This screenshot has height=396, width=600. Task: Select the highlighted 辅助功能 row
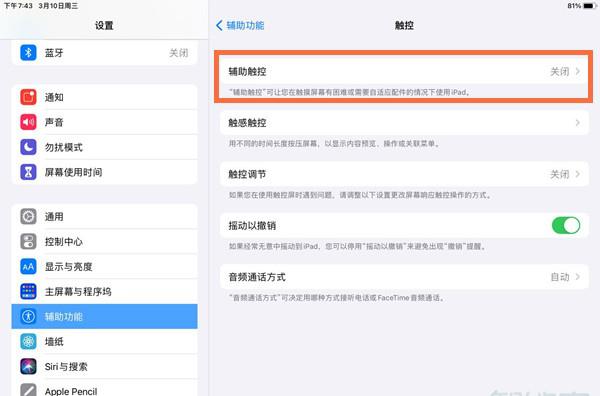point(104,316)
